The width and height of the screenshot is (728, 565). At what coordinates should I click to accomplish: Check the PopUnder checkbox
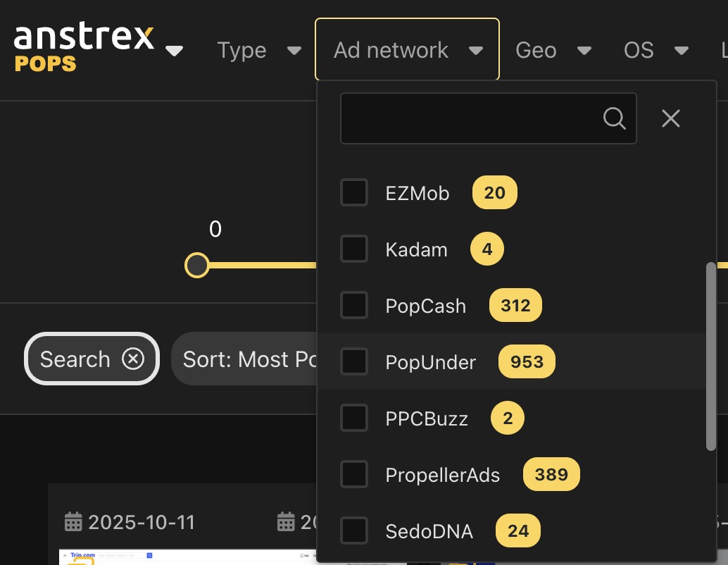pos(354,361)
